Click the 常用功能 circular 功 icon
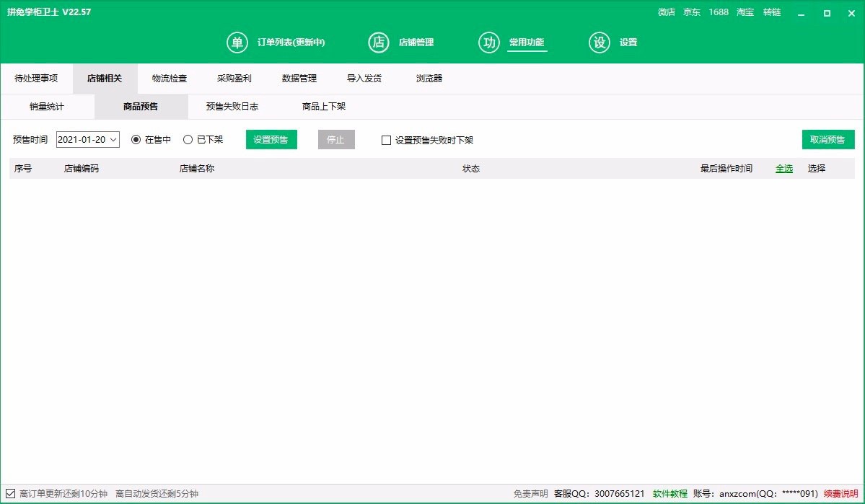 point(489,43)
